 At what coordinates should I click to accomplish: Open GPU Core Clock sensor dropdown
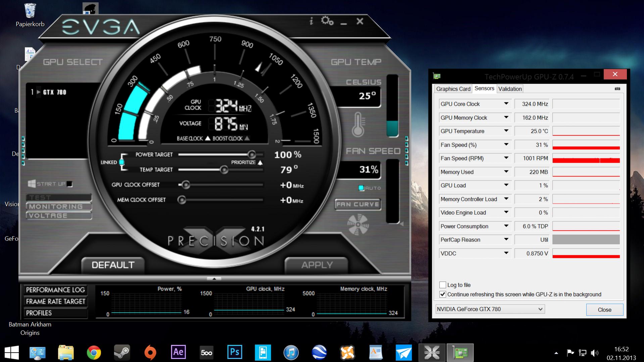click(x=506, y=104)
